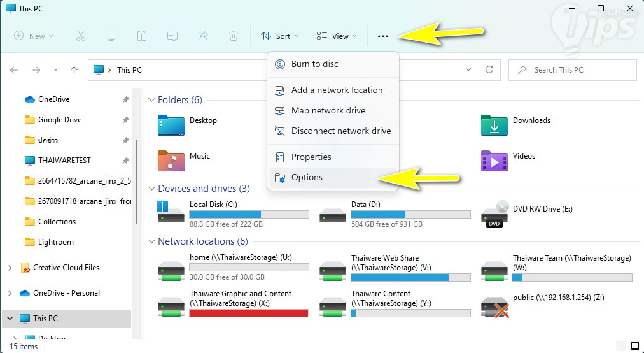Go forward with the right arrow
644x353 pixels.
coord(36,70)
